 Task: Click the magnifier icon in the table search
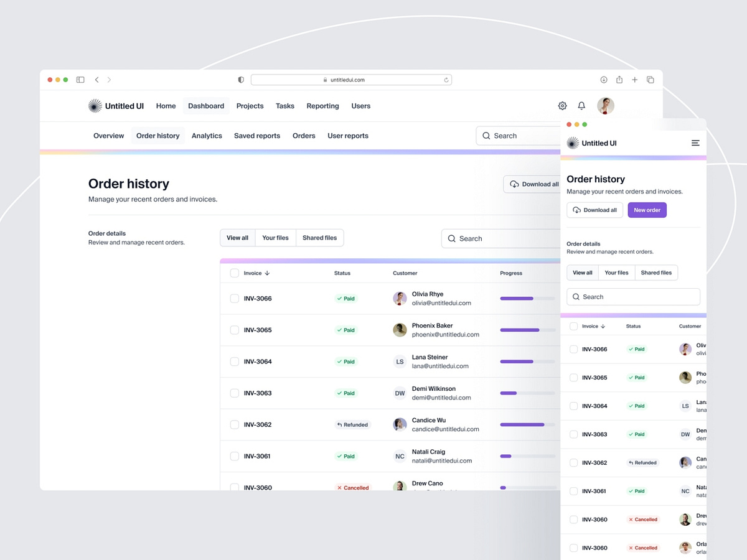[x=452, y=238]
